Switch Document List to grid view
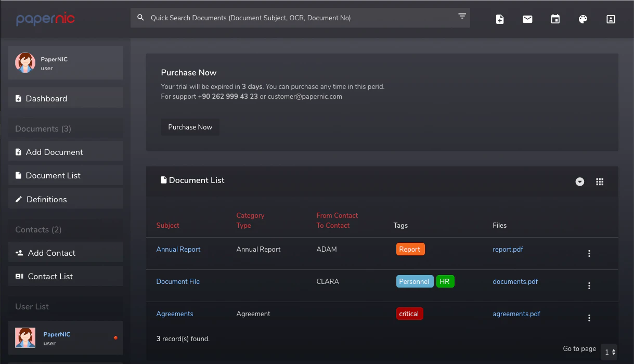The image size is (634, 364). click(x=600, y=181)
